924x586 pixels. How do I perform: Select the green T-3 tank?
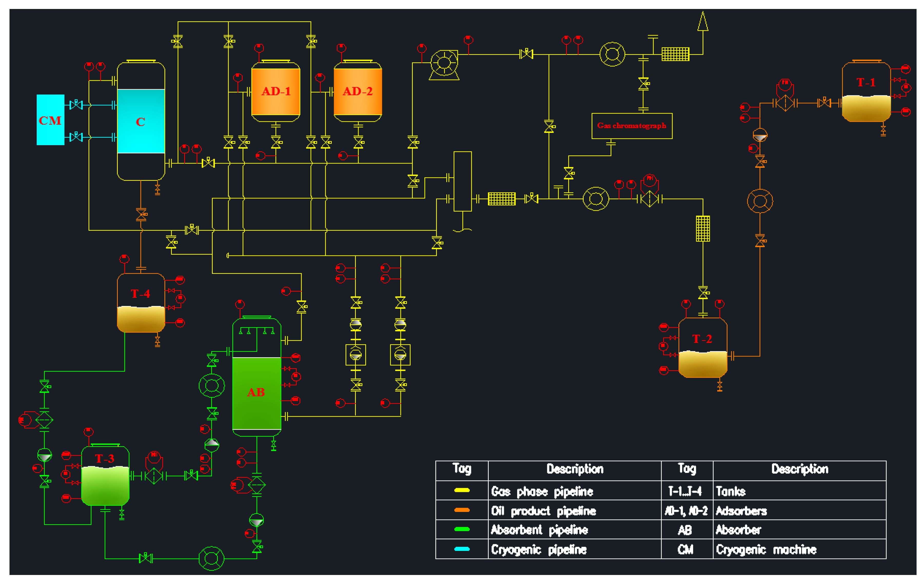[x=105, y=476]
